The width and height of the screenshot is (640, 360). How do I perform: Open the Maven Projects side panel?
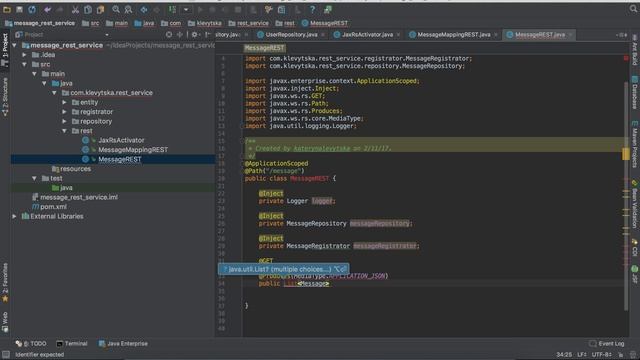(x=635, y=144)
